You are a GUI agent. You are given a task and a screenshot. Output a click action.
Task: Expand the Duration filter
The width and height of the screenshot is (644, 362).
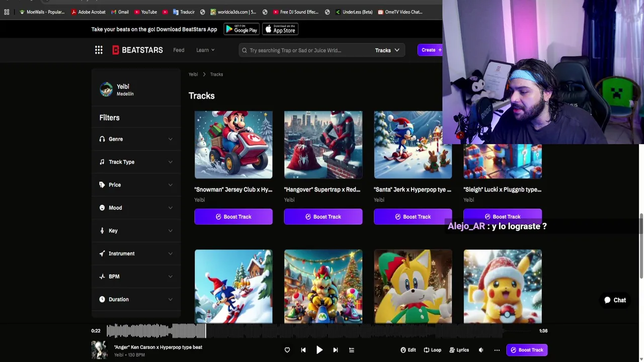136,299
